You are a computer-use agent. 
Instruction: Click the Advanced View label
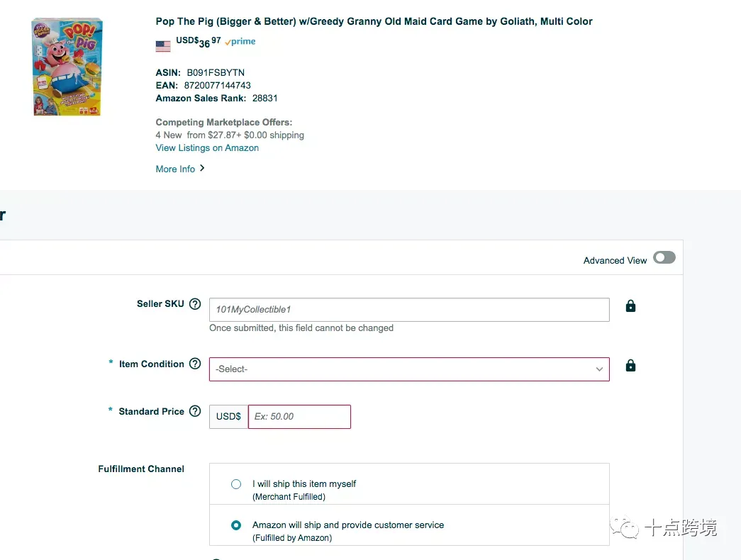click(615, 260)
